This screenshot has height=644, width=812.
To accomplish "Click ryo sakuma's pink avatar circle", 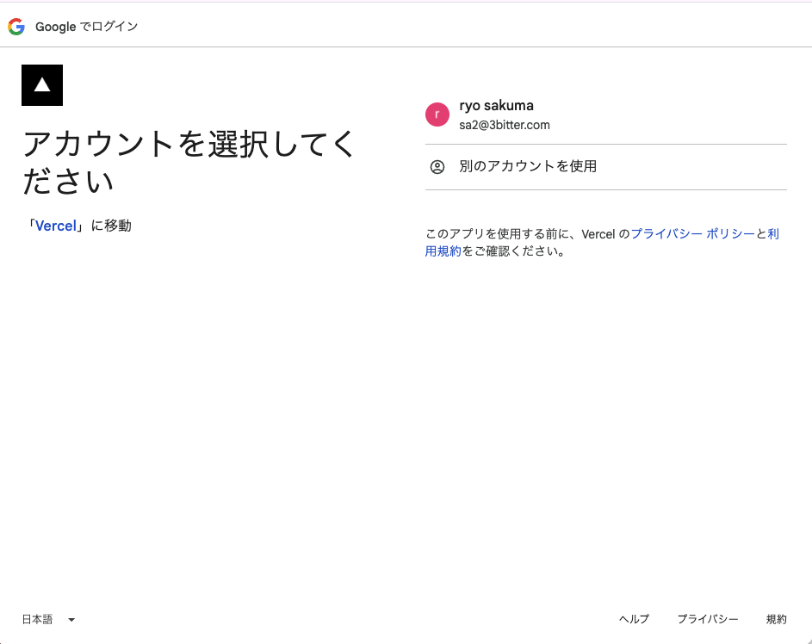I will point(437,114).
